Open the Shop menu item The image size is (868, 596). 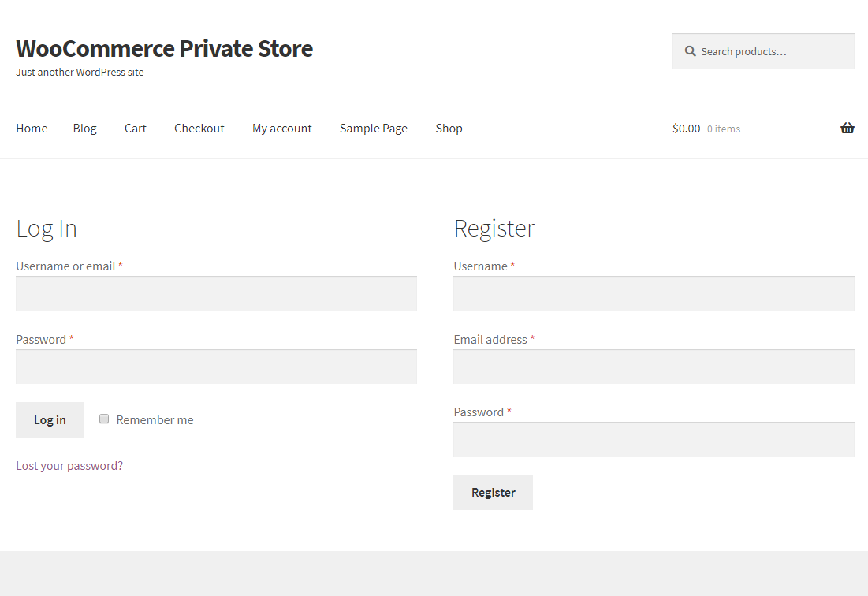(449, 129)
